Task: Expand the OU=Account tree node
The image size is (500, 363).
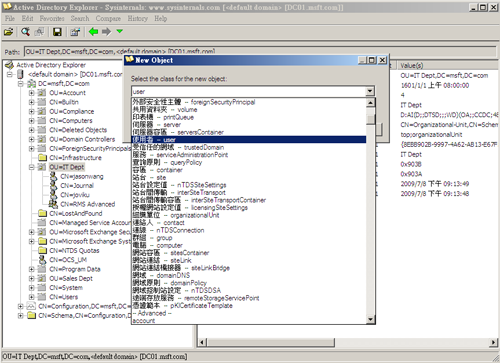Action: (31, 93)
